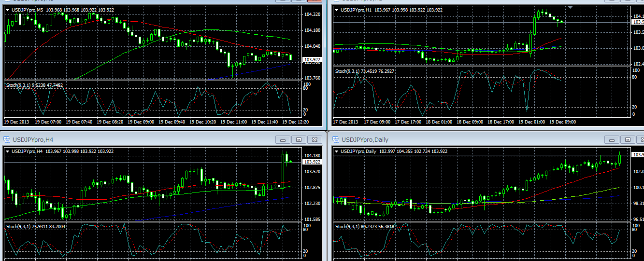Screen dimensions: 644x261
Task: Click the 104.040 price level in M5 chart
Action: click(314, 46)
